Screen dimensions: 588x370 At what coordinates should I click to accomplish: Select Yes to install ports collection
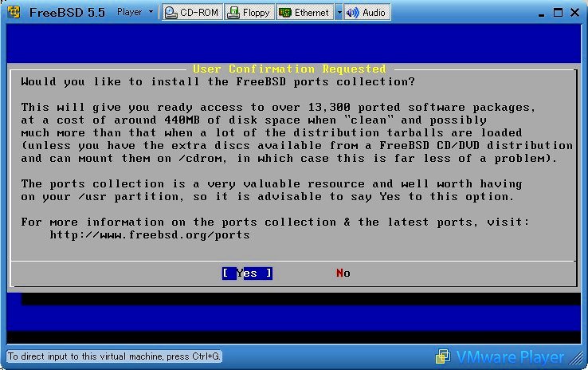pyautogui.click(x=247, y=274)
